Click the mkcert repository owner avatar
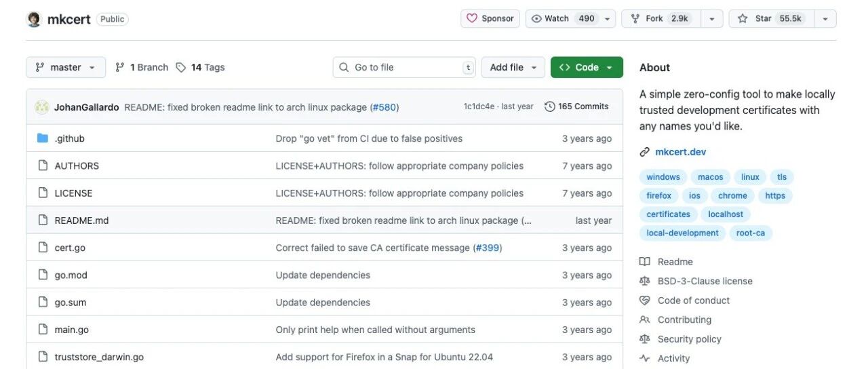 (34, 19)
